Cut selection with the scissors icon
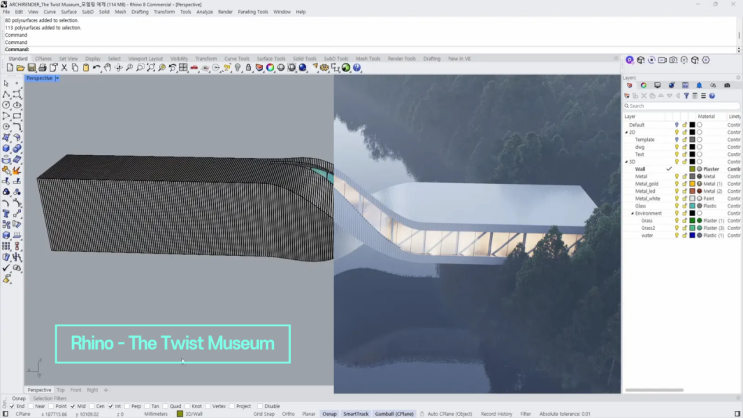The height and width of the screenshot is (418, 743). tap(64, 68)
